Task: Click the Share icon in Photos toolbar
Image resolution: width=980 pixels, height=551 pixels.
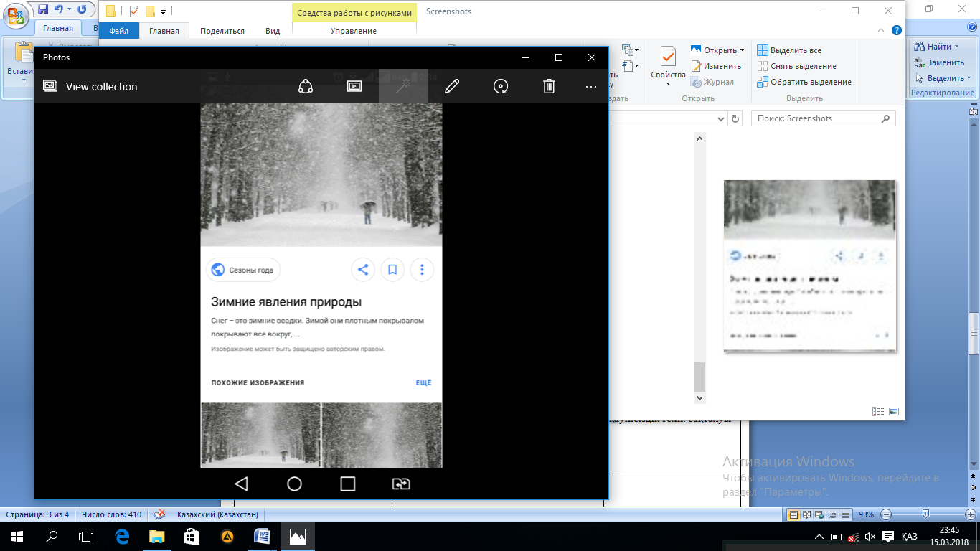Action: [306, 86]
